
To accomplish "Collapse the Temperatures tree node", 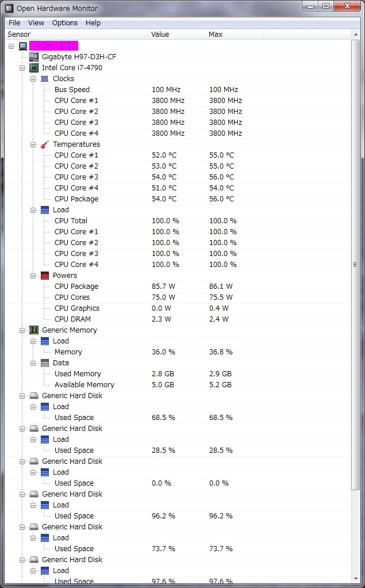I will (33, 144).
